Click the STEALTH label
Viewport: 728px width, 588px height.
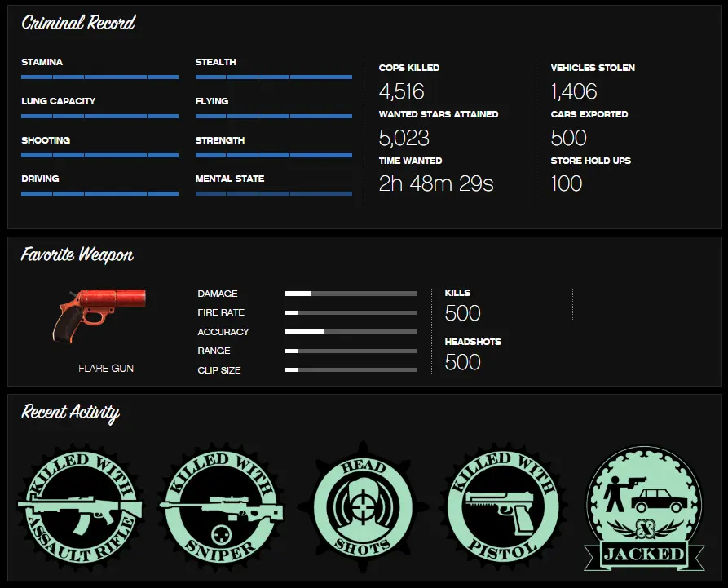click(x=215, y=62)
